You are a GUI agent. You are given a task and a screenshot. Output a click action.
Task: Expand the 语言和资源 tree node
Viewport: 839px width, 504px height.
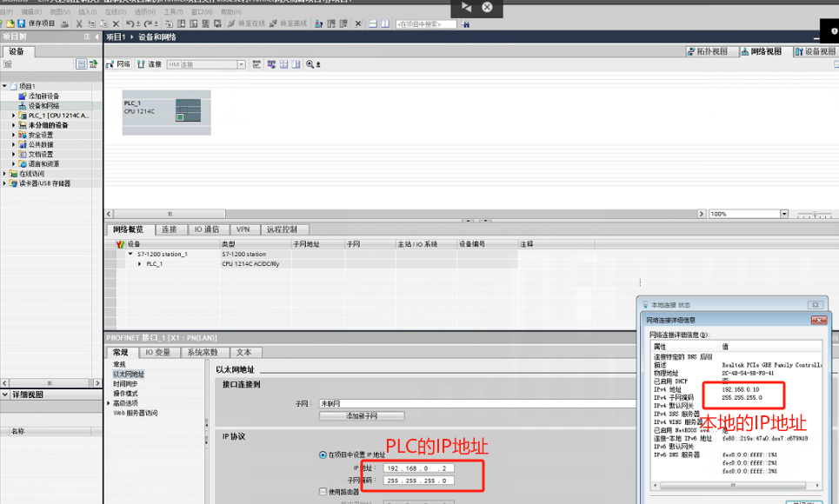point(14,163)
